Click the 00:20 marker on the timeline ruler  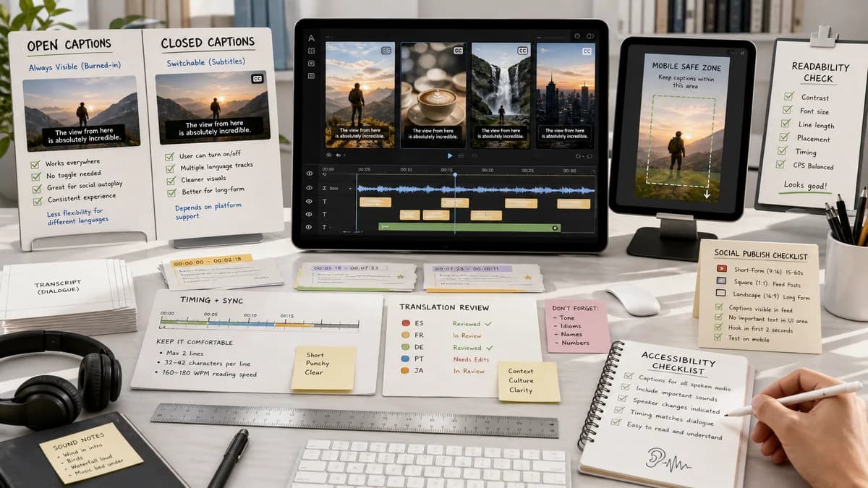tap(488, 170)
